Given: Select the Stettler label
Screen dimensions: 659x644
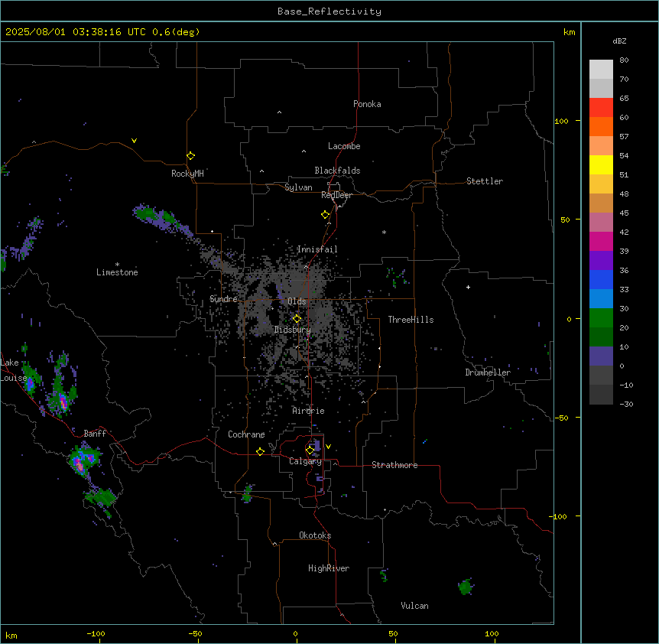Looking at the screenshot, I should 485,181.
